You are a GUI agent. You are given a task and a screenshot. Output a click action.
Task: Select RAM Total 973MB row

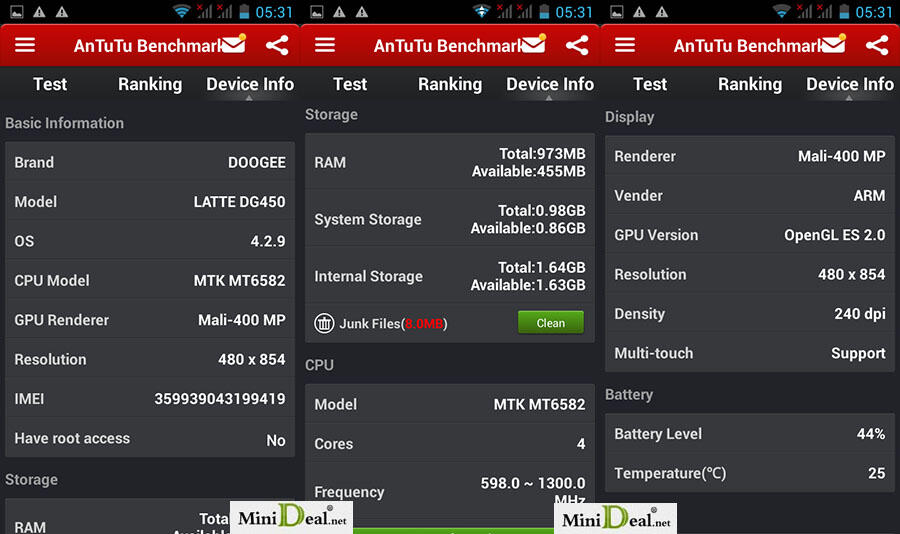450,162
